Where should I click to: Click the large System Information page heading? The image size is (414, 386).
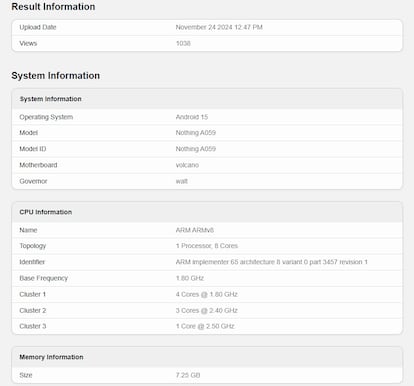coord(56,76)
